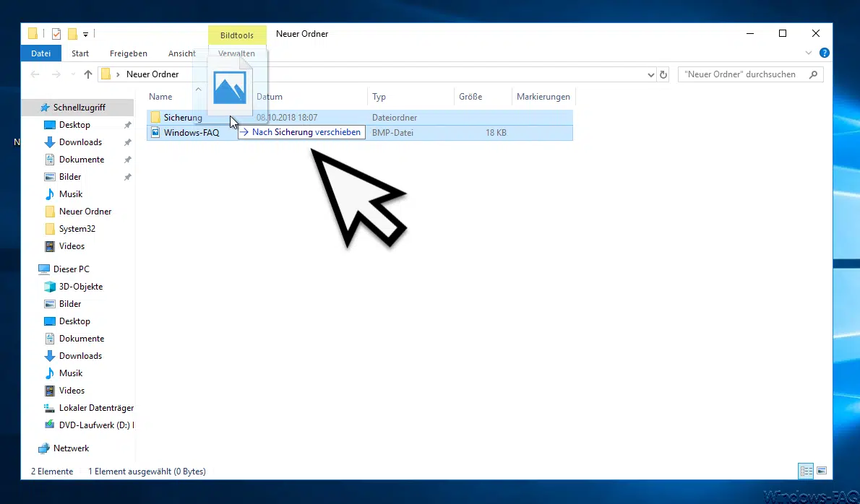The height and width of the screenshot is (504, 860).
Task: Go up one folder level
Action: 87,74
